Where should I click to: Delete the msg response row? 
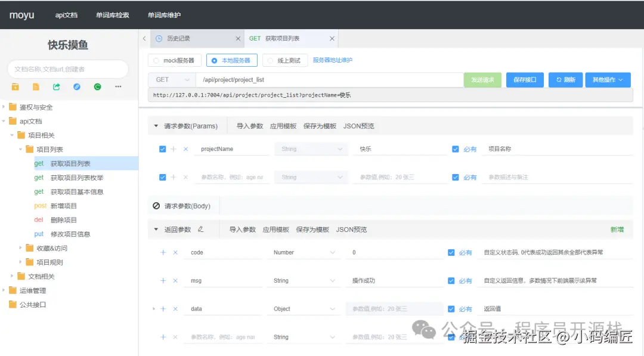click(175, 281)
